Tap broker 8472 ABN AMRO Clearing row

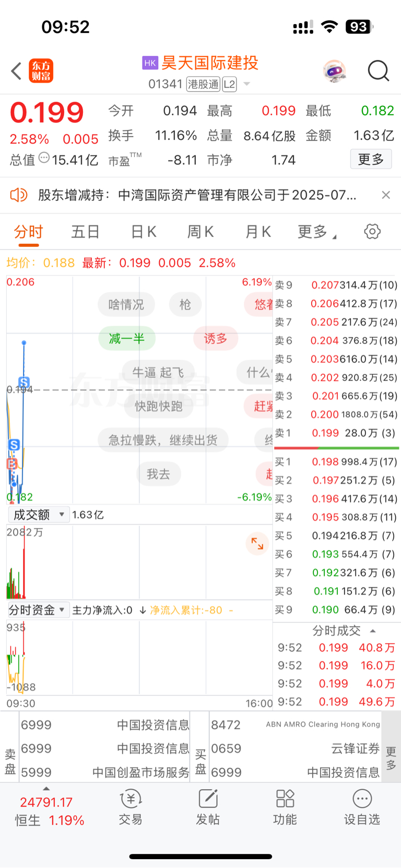[296, 725]
